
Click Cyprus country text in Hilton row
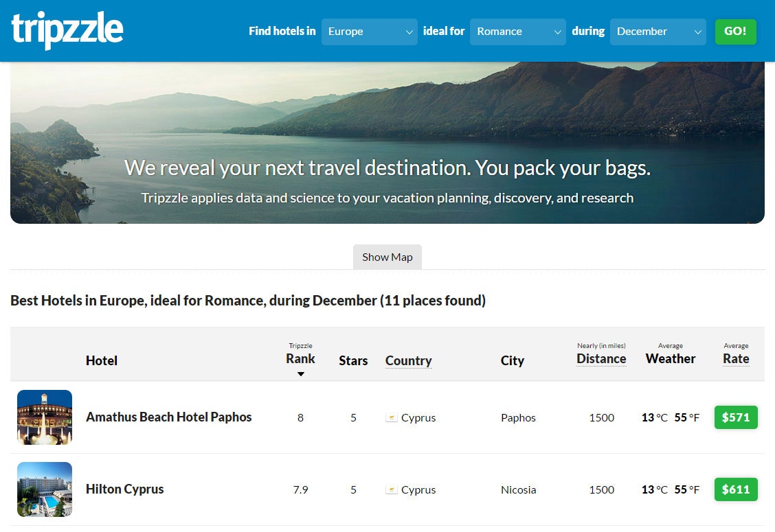tap(418, 490)
